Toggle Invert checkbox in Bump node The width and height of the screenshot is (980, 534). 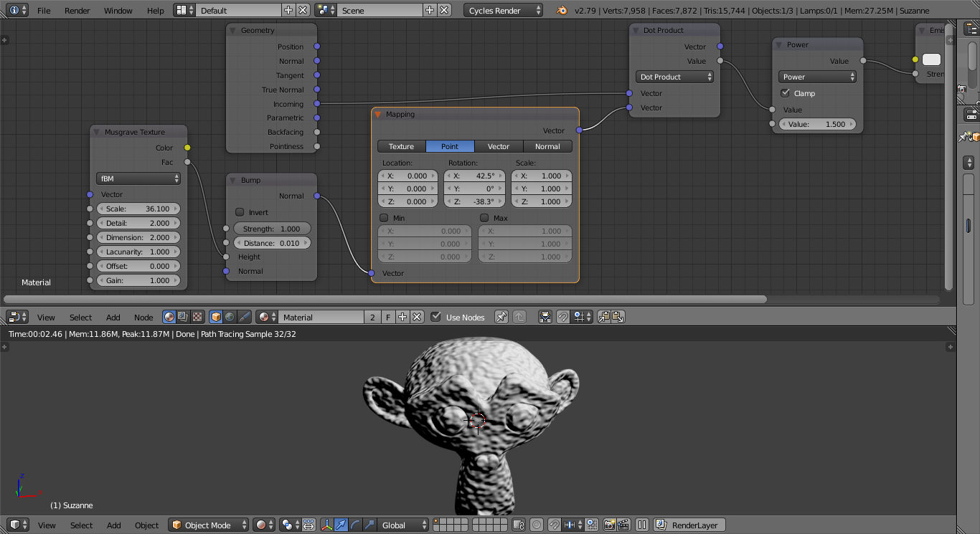[x=240, y=212]
